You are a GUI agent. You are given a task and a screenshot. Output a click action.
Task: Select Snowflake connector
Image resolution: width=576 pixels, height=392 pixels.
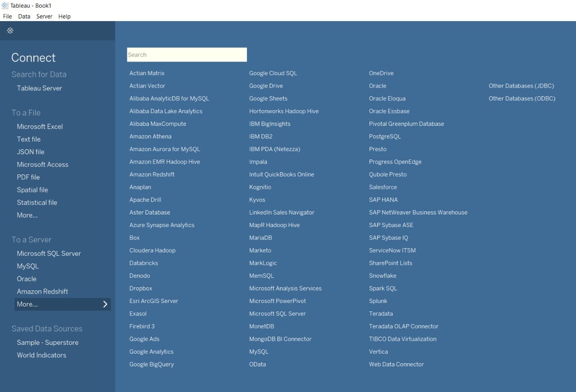382,276
